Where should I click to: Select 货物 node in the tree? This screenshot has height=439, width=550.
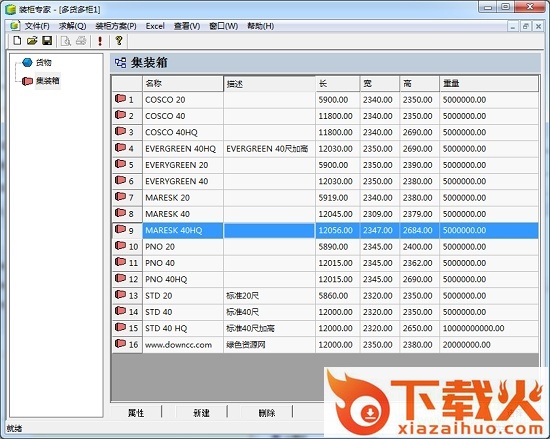click(x=44, y=62)
